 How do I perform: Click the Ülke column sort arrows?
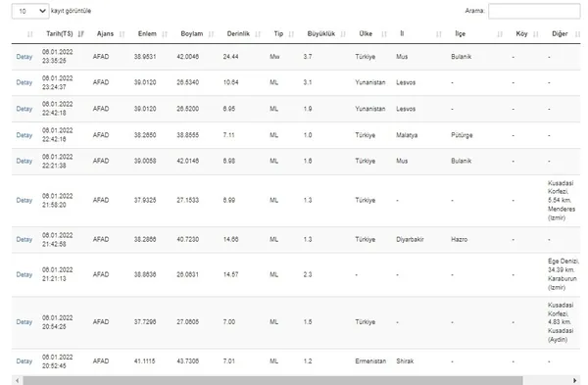[384, 34]
